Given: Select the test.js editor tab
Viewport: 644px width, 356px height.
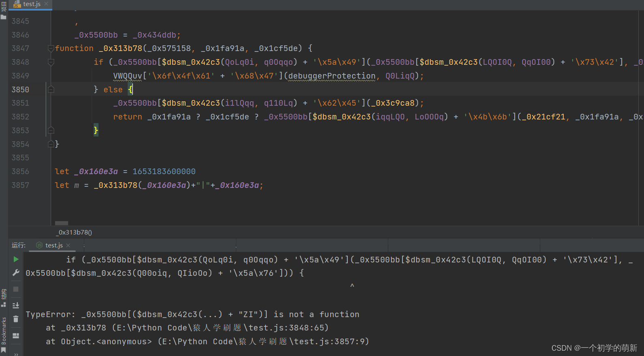Looking at the screenshot, I should tap(30, 4).
